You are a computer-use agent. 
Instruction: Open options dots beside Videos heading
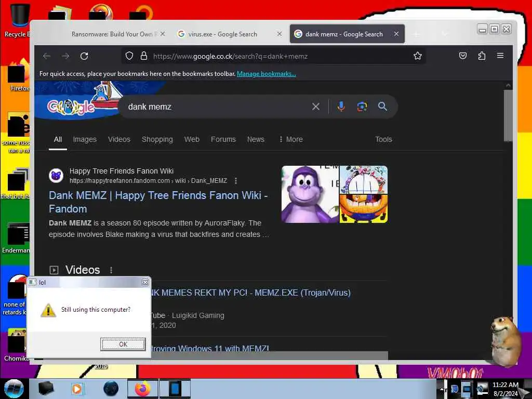tap(111, 270)
